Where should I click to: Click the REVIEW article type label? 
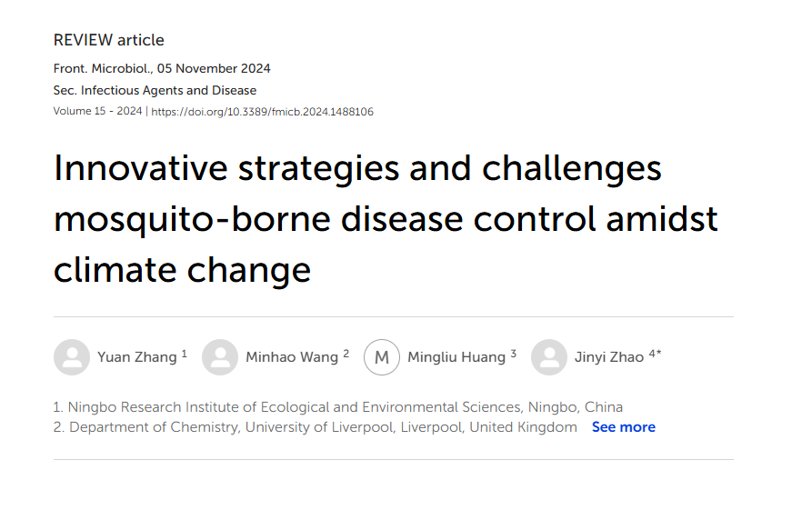(109, 40)
